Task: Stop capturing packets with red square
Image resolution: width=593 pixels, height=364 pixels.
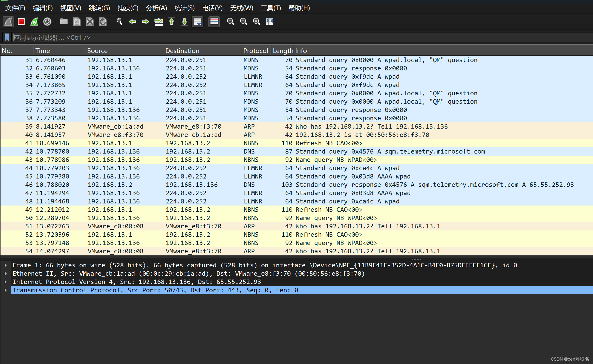Action: (x=21, y=22)
